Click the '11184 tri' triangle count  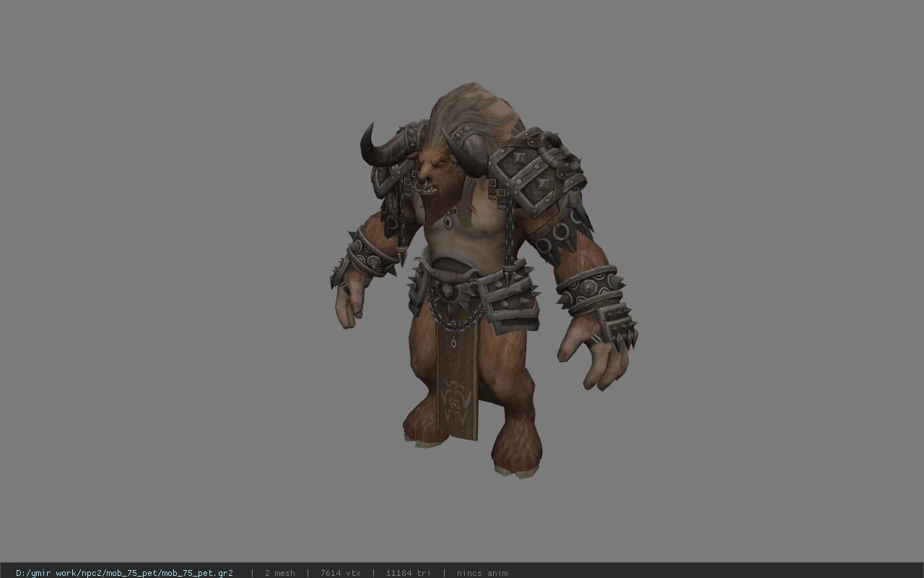coord(408,573)
